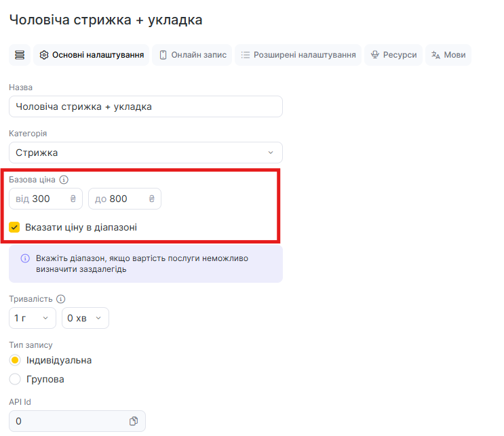Open the Категорія dropdown showing Стрижка
The image size is (504, 436).
tap(146, 153)
